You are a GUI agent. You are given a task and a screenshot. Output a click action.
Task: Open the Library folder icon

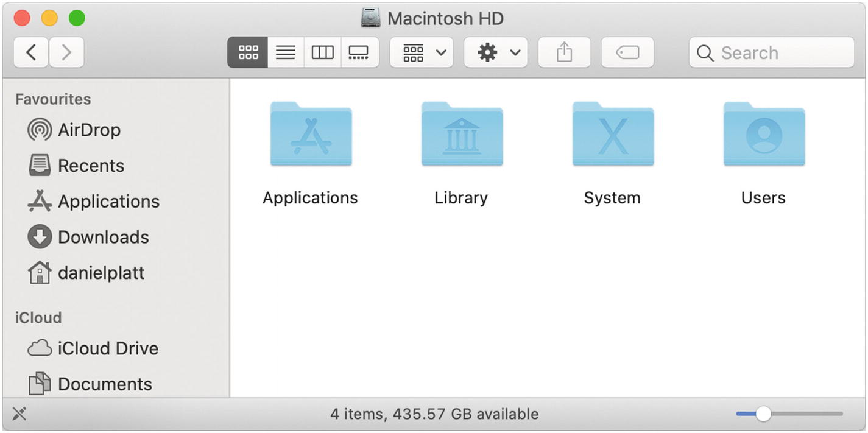pos(462,135)
